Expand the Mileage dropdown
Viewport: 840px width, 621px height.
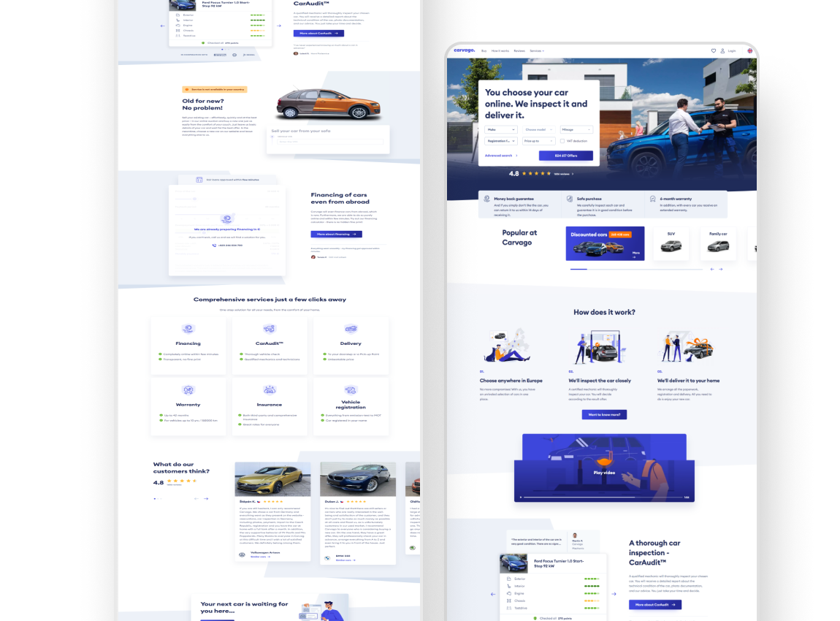576,129
